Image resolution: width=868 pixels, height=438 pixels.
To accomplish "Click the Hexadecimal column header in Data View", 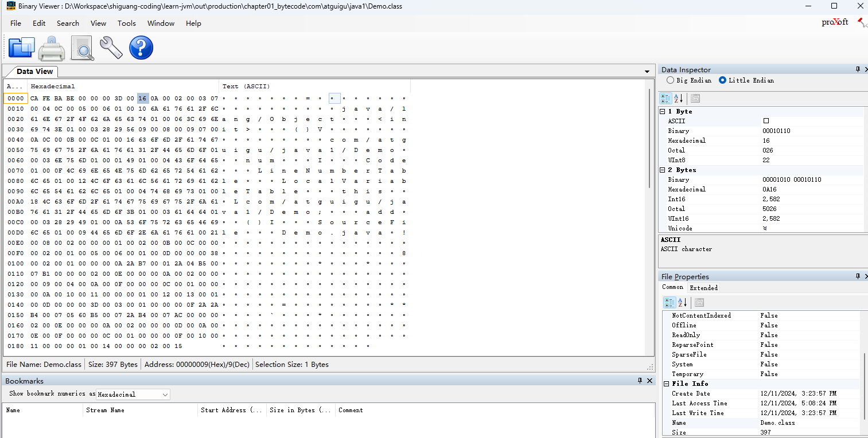I will pyautogui.click(x=123, y=86).
